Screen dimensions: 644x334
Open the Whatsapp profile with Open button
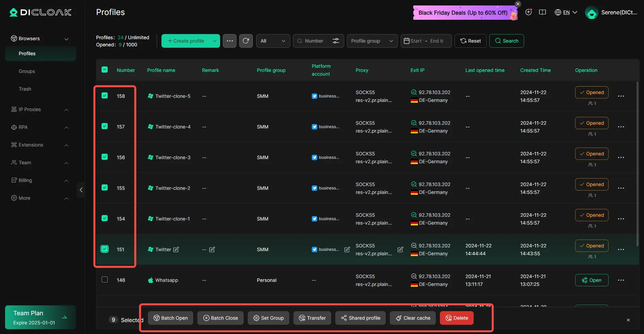pos(592,280)
